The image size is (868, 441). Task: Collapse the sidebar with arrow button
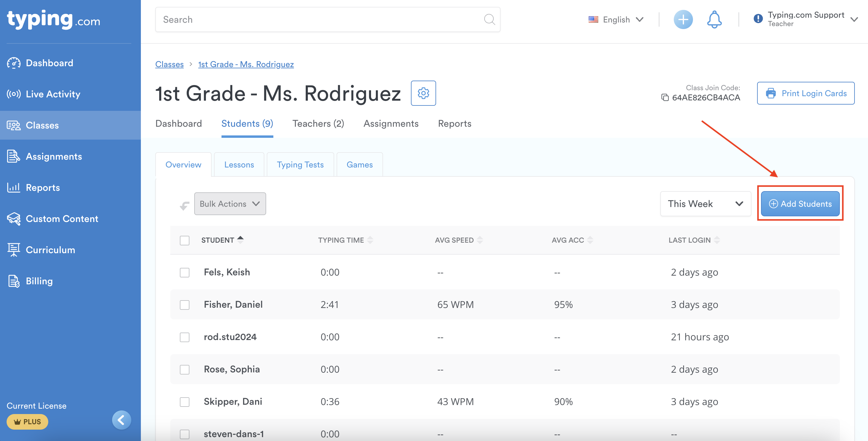tap(121, 420)
